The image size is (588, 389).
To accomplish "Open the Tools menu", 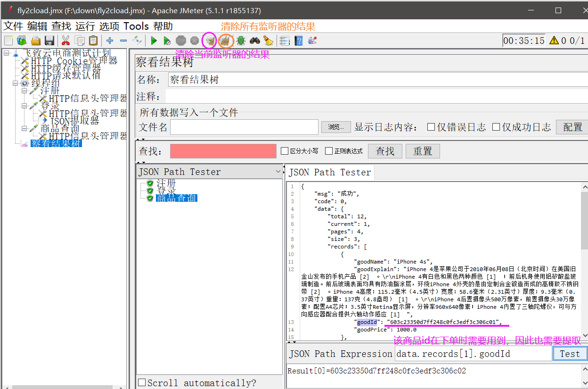I will coord(136,26).
